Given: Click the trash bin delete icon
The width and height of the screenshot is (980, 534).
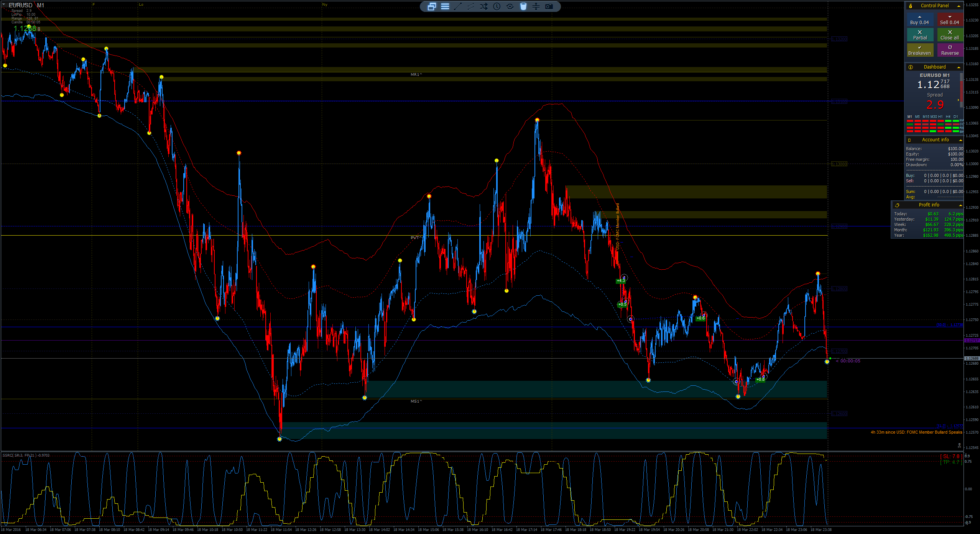Looking at the screenshot, I should 523,7.
